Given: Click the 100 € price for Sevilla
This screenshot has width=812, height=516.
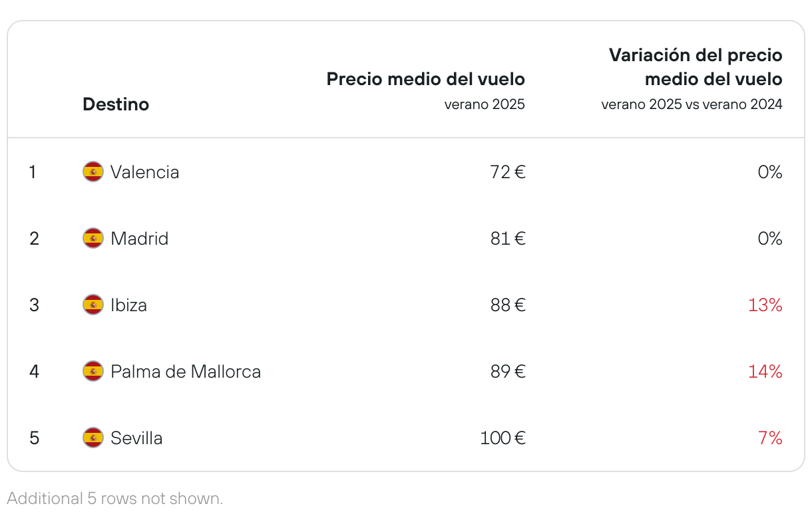Looking at the screenshot, I should [x=503, y=438].
